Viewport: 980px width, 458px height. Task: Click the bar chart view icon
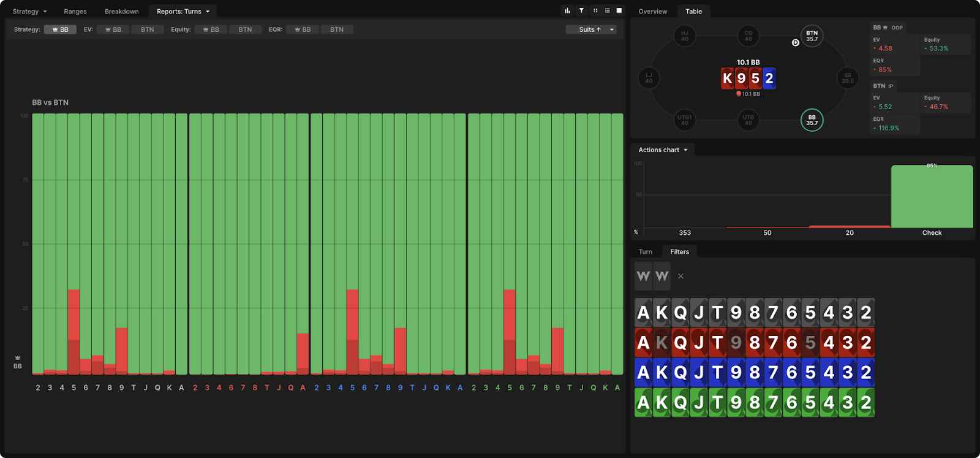[567, 10]
